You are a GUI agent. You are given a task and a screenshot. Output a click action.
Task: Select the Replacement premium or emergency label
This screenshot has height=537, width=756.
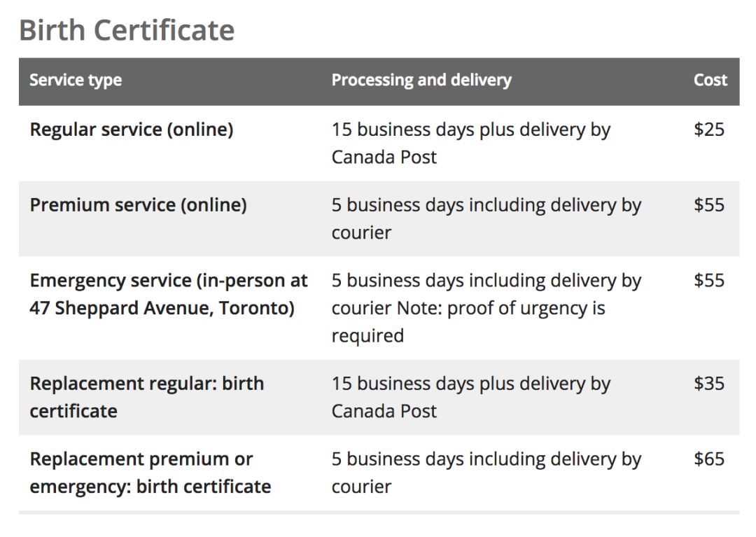tap(150, 473)
